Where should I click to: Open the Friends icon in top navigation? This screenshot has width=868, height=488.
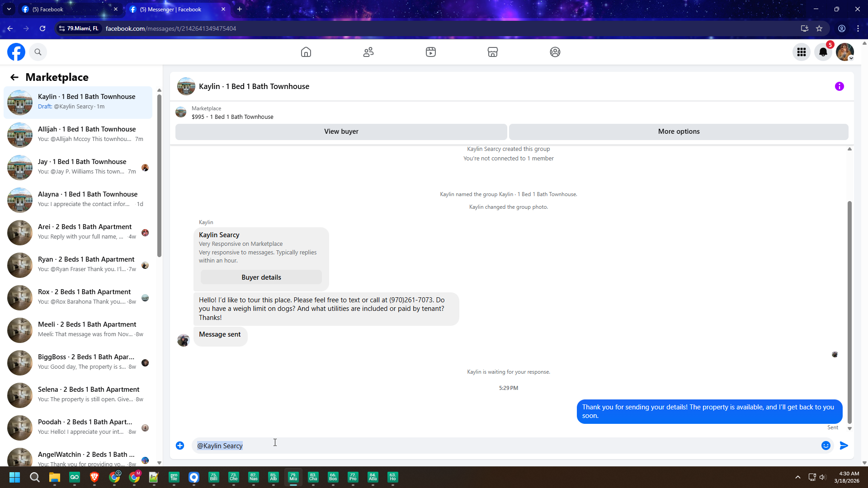(x=368, y=52)
